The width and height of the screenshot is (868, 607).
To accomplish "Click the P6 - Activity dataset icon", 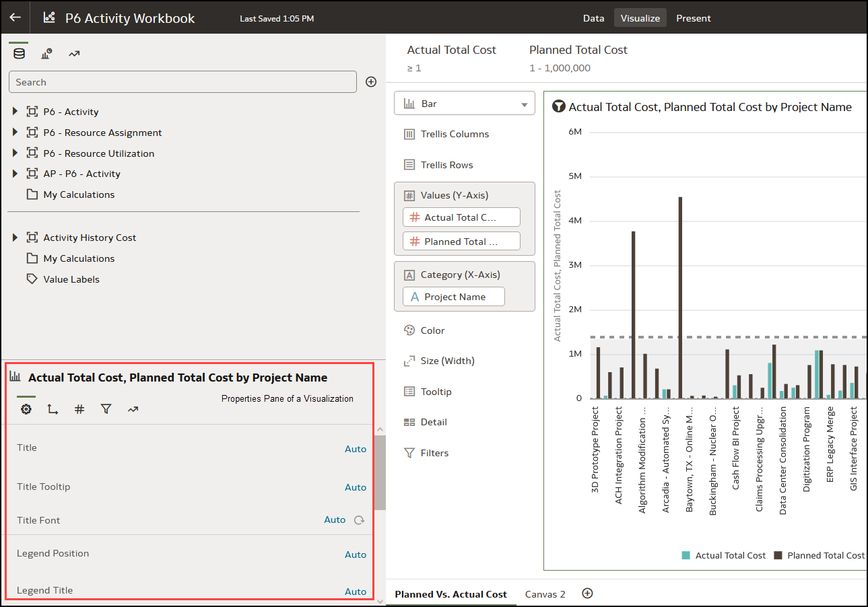I will click(32, 112).
